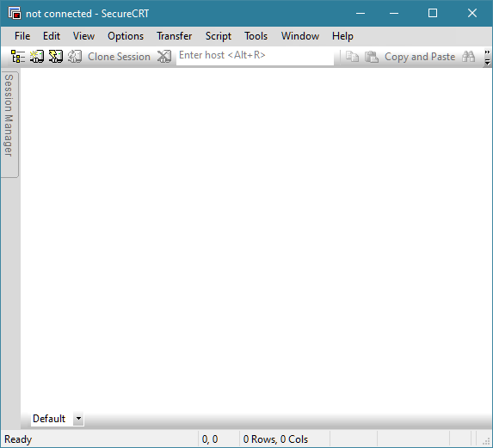Click the Quick Connect lightning icon
493x448 pixels.
coord(56,57)
